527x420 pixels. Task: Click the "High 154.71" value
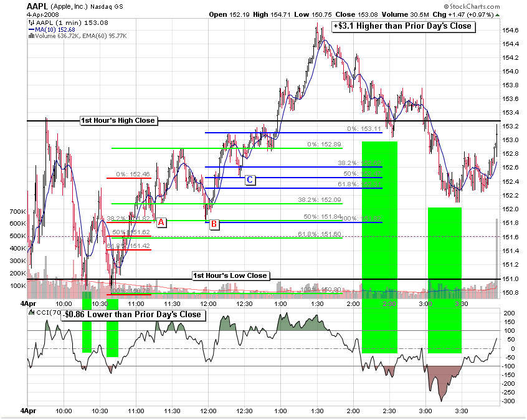tap(271, 15)
